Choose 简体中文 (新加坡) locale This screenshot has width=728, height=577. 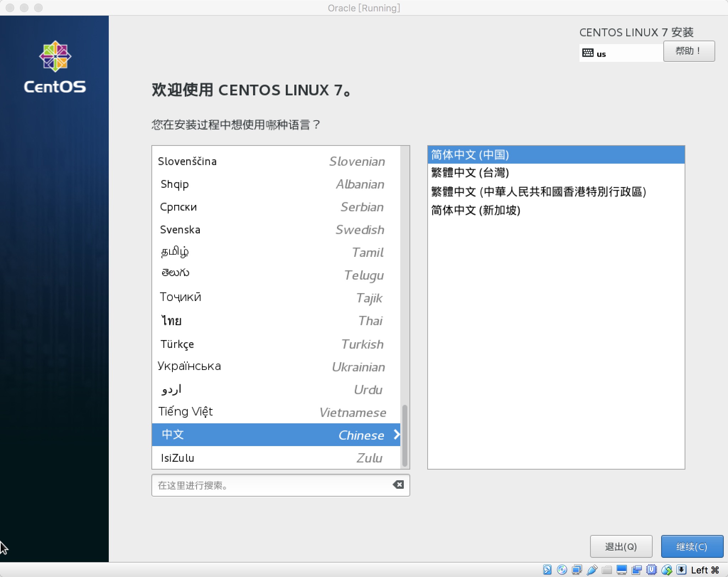pos(556,210)
